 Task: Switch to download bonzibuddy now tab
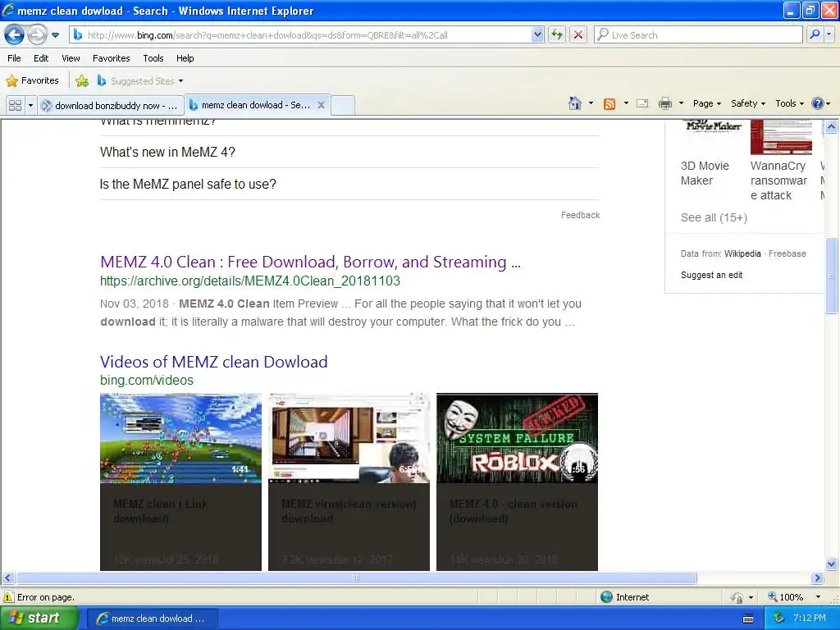tap(111, 106)
